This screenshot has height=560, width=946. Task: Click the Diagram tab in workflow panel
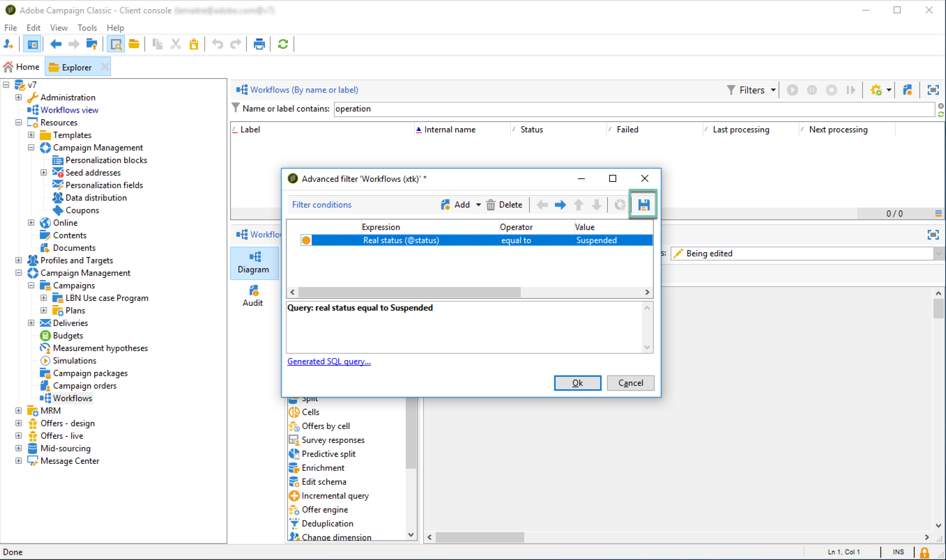(x=253, y=262)
